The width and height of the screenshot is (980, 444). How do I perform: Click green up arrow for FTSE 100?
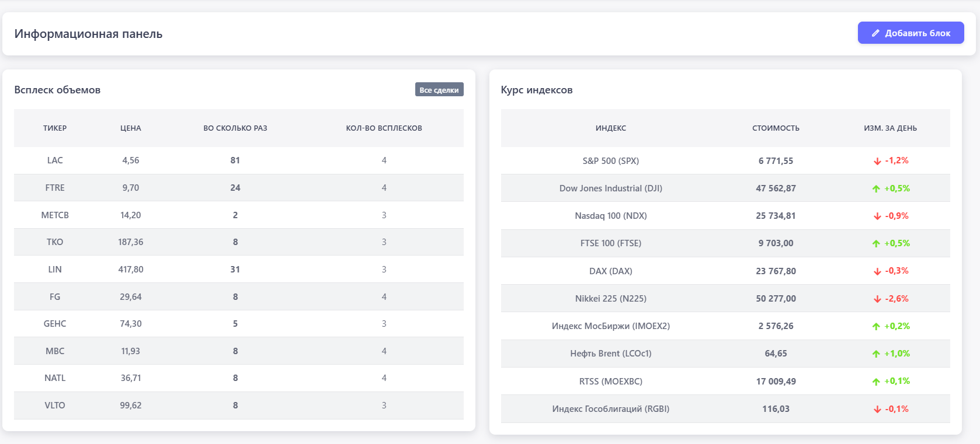[x=876, y=244]
